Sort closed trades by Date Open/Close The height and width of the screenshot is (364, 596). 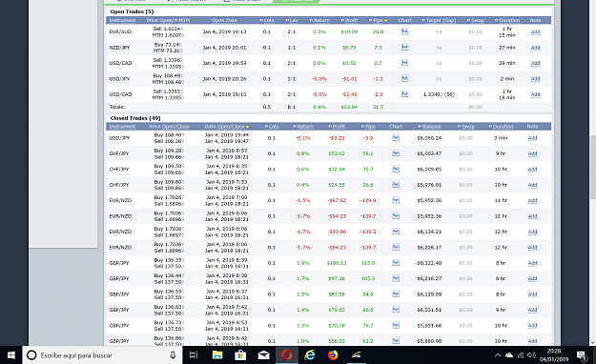click(227, 126)
